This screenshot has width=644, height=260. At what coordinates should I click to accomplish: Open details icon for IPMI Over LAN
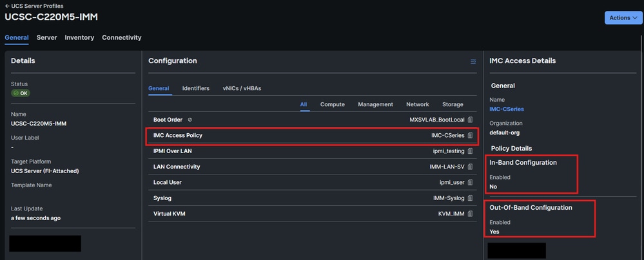[470, 151]
